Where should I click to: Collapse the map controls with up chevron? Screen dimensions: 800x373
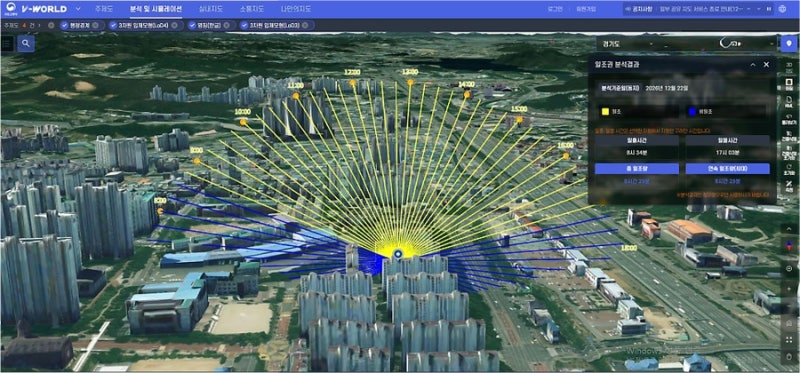(x=789, y=229)
